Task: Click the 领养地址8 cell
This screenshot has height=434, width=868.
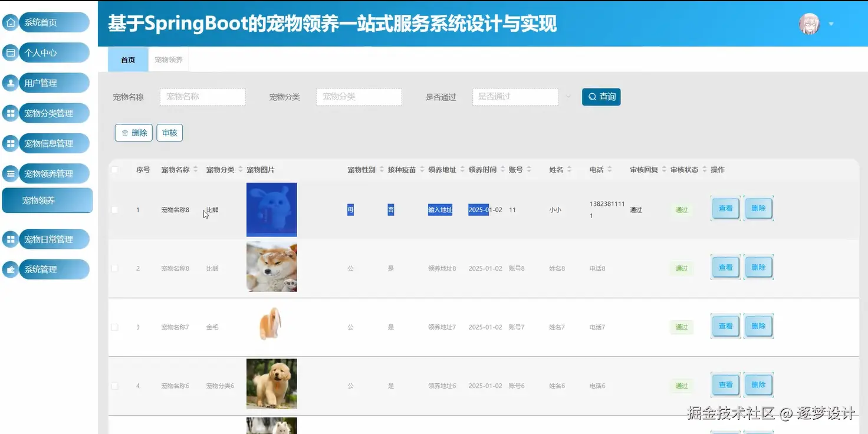Action: click(x=442, y=268)
